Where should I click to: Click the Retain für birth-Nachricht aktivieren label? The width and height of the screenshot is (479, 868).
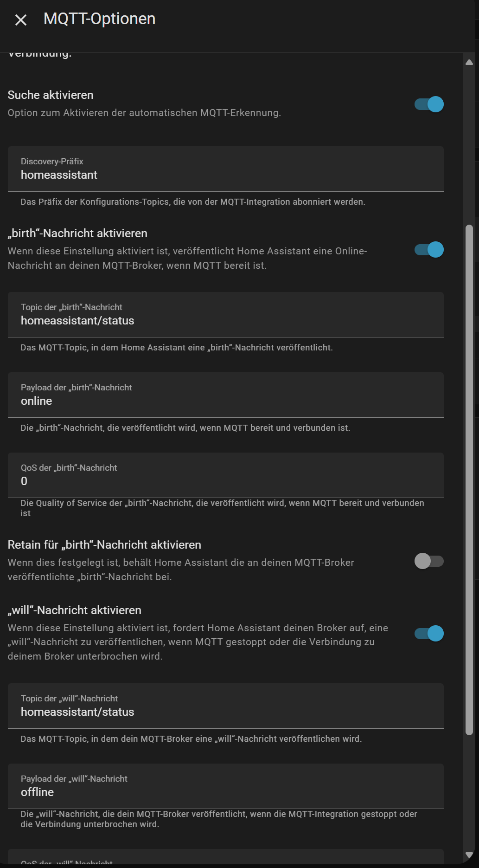pyautogui.click(x=104, y=545)
